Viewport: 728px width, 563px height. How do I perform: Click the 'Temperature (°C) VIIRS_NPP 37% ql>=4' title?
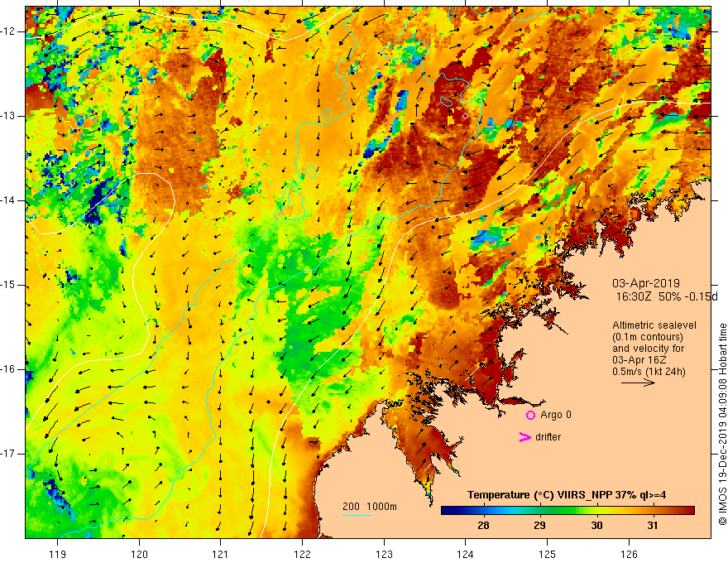567,495
